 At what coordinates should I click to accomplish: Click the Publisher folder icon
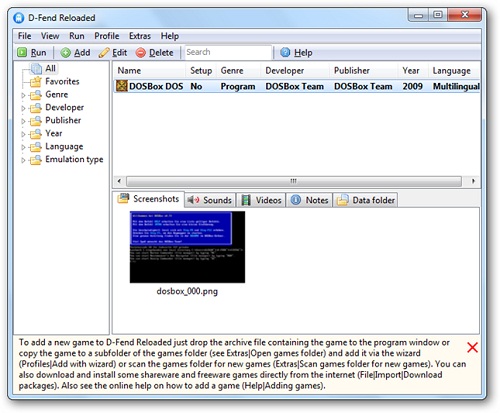pos(35,121)
